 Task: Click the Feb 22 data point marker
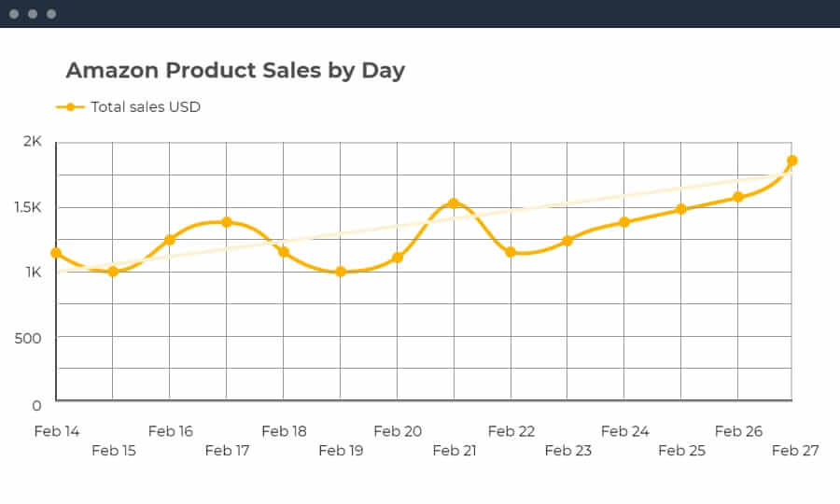[x=511, y=252]
